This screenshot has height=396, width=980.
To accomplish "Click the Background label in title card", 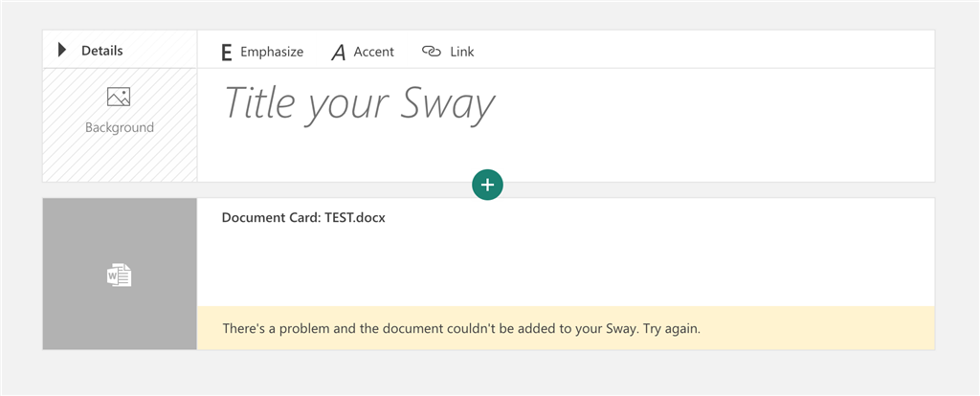I will click(120, 127).
